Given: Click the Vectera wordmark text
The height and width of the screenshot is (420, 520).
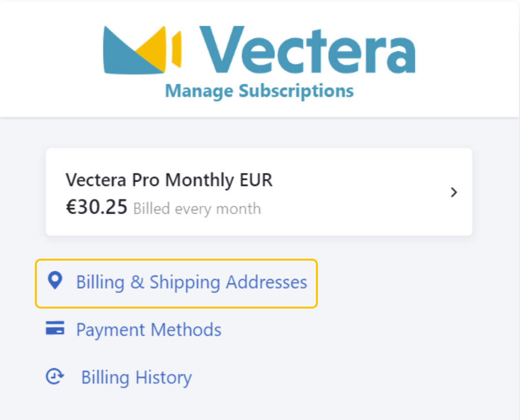Looking at the screenshot, I should click(x=307, y=50).
